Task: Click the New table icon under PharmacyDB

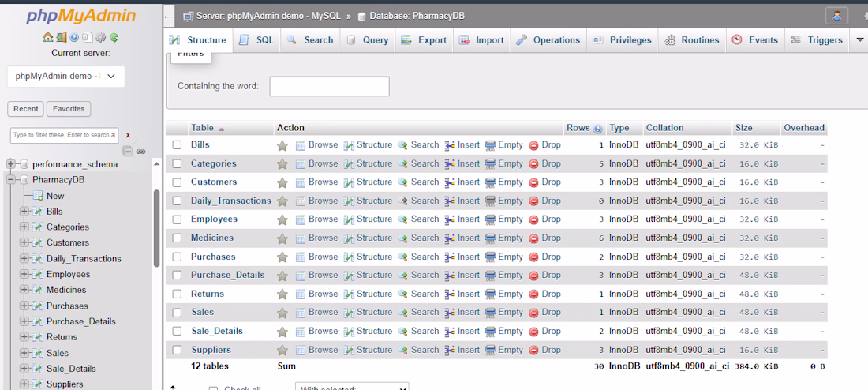Action: pos(38,196)
